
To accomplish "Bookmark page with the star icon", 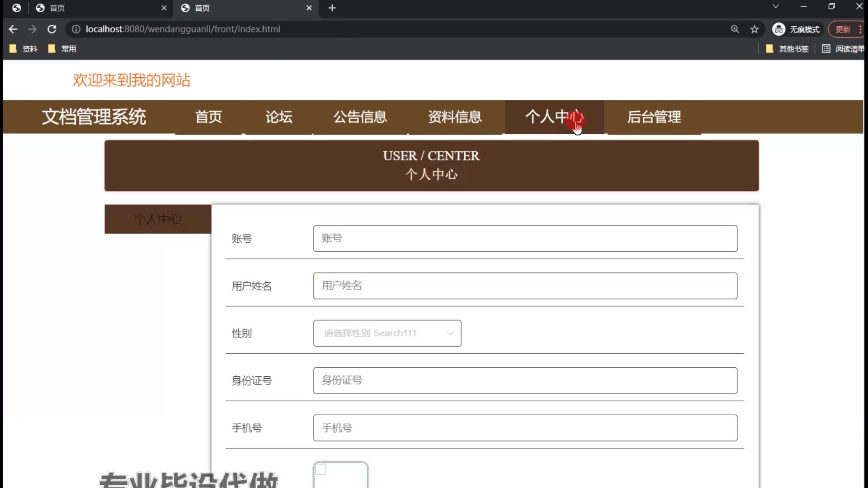I will 755,29.
